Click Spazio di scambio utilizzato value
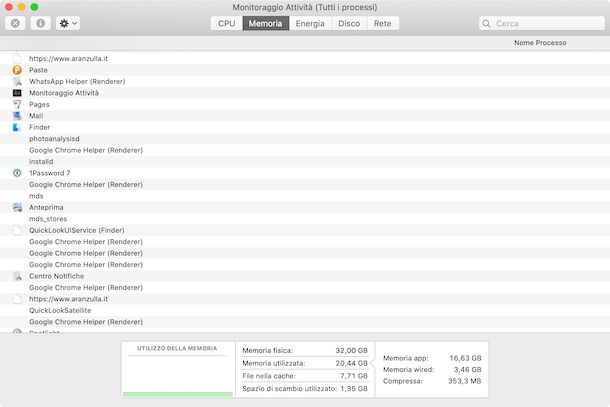 point(354,389)
